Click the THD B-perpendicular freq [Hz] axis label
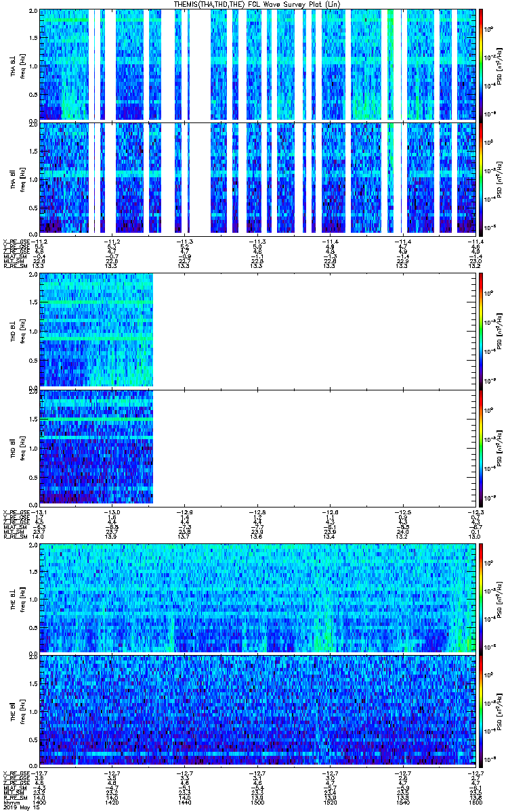 click(22, 331)
